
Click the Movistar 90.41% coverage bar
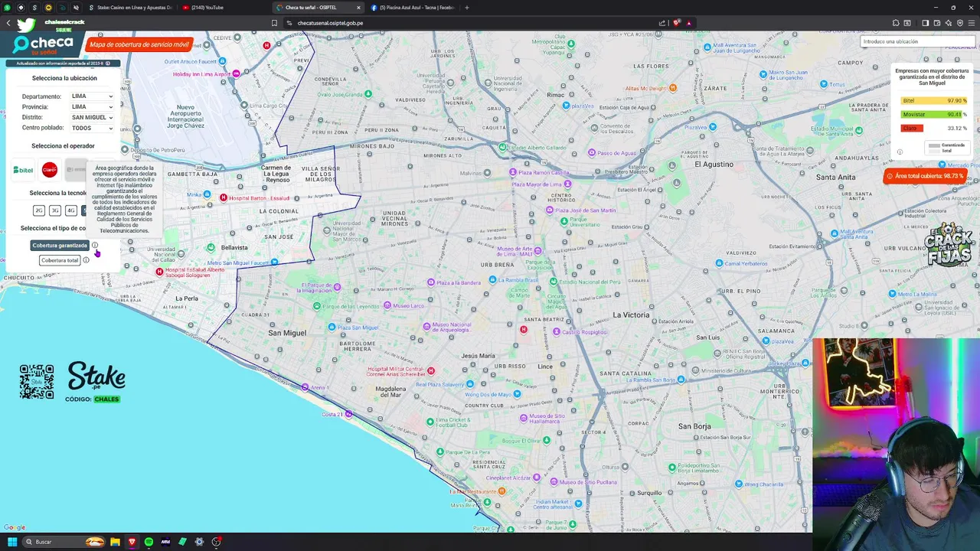pos(931,115)
